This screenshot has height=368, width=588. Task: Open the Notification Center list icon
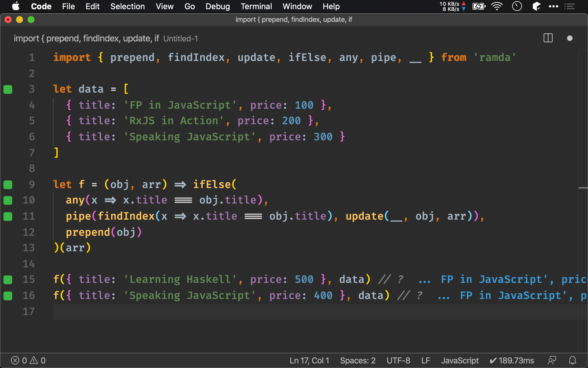(570, 6)
